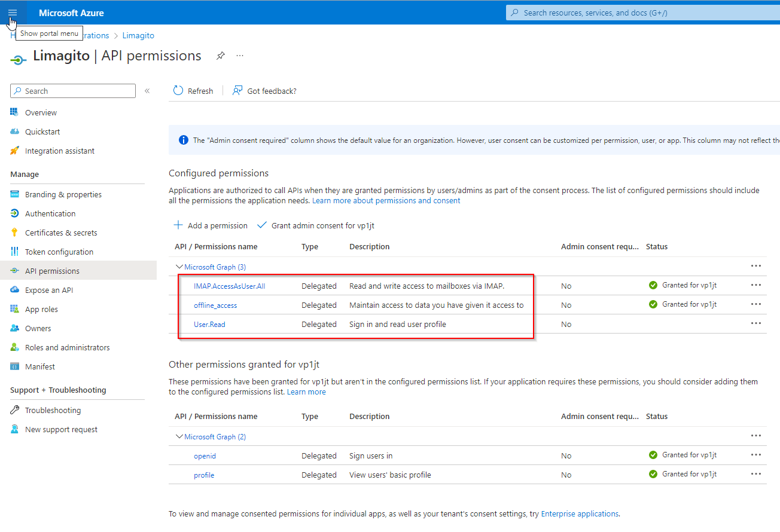Image resolution: width=780 pixels, height=532 pixels.
Task: Open Learn more about permissions and consent link
Action: 386,200
